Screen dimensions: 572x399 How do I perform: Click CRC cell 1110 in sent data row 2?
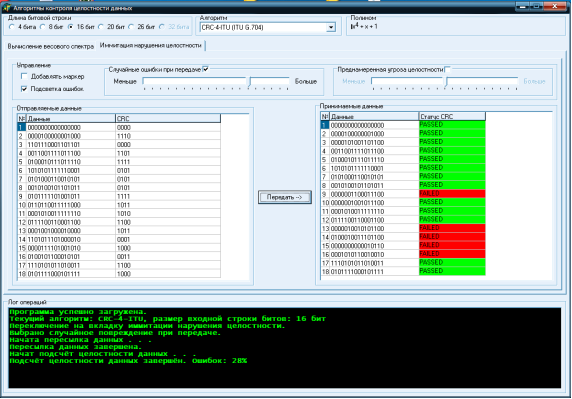tap(168, 136)
